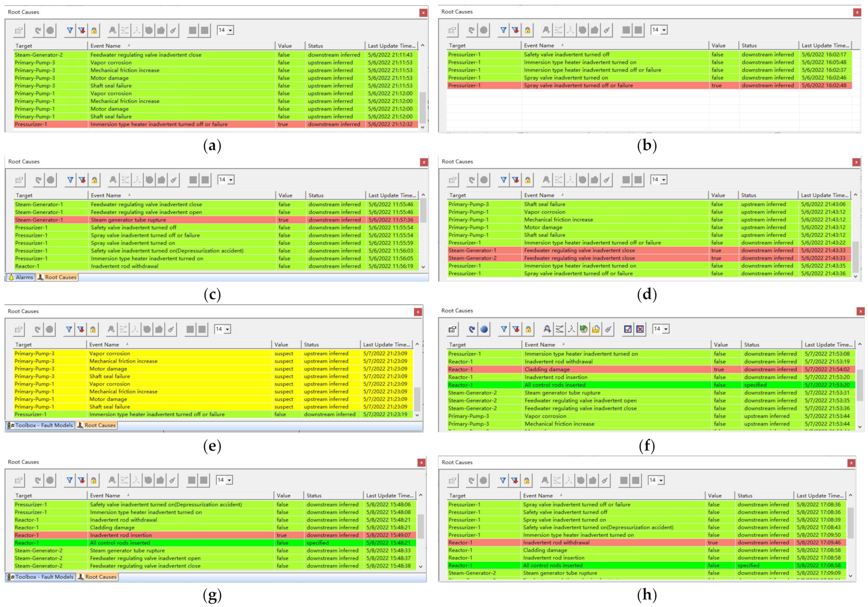Screen dimensions: 868x607
Task: Click filter funnel icon in panel (b) toolbar
Action: 503,30
